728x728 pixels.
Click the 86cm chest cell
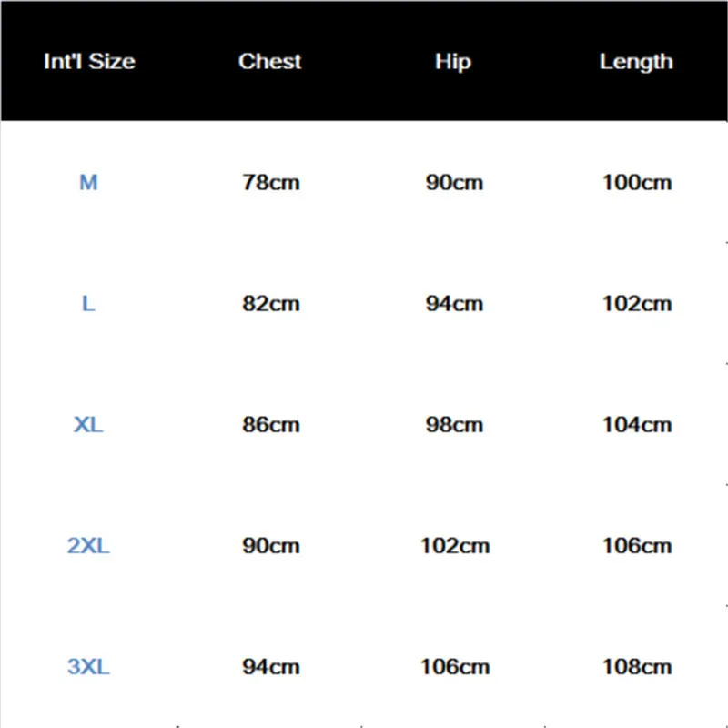coord(271,425)
